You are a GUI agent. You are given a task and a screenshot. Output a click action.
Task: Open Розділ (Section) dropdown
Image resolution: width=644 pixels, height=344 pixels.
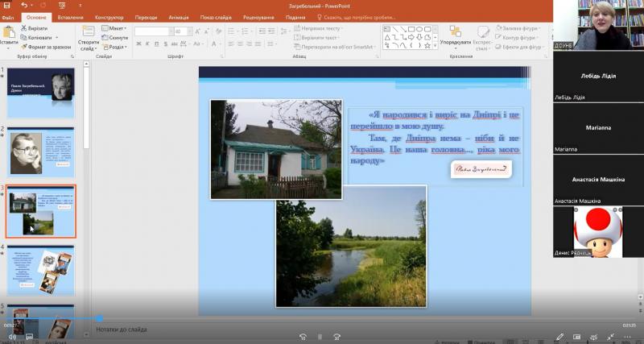coord(114,47)
